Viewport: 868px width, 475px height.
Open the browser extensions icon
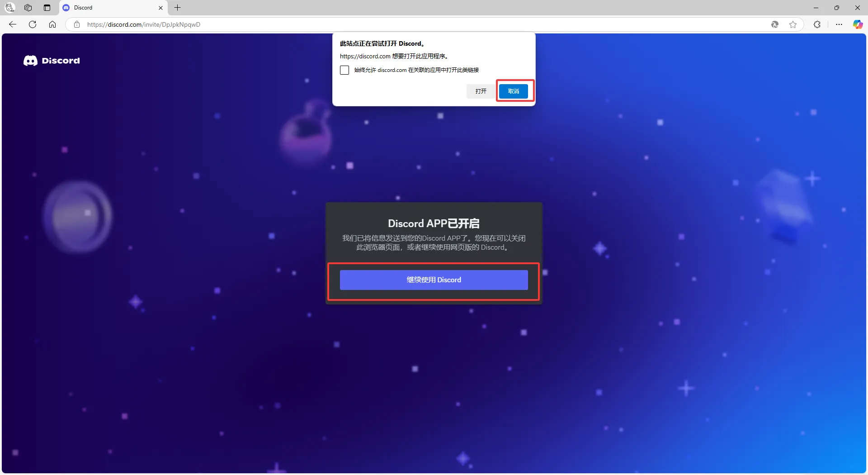(x=817, y=24)
